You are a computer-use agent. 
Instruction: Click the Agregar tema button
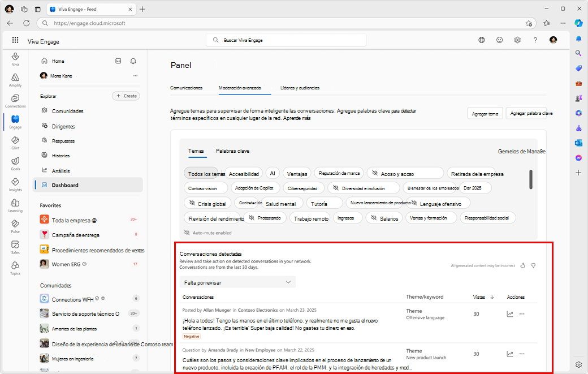[x=485, y=113]
